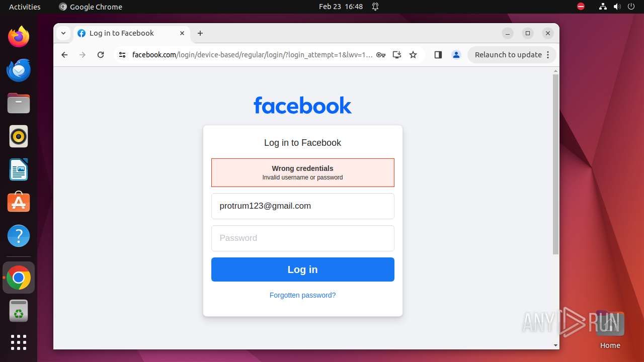Click the page vertical scrollbar thumb

(x=555, y=164)
